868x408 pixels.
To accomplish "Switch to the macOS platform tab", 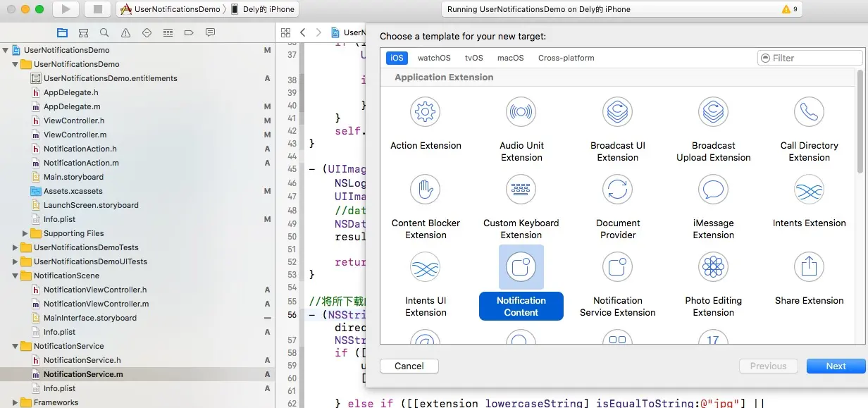I will click(511, 58).
